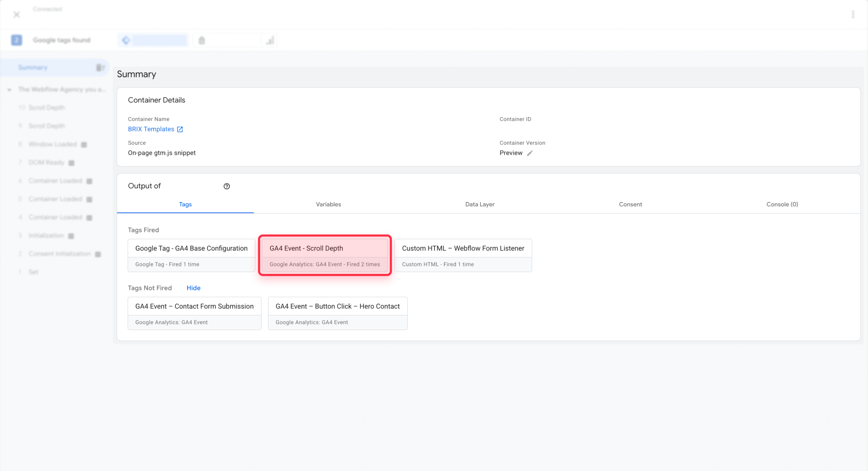Open the help tooltip next to Output of
868x471 pixels.
point(226,186)
